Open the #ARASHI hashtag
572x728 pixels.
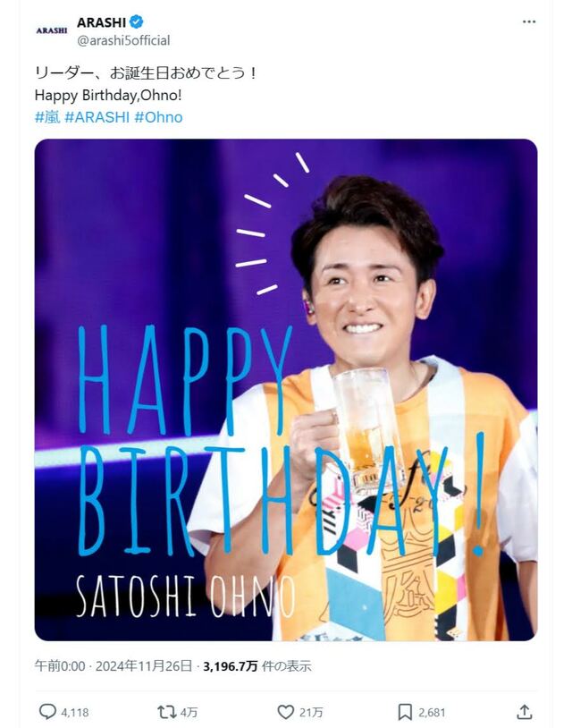click(x=97, y=117)
